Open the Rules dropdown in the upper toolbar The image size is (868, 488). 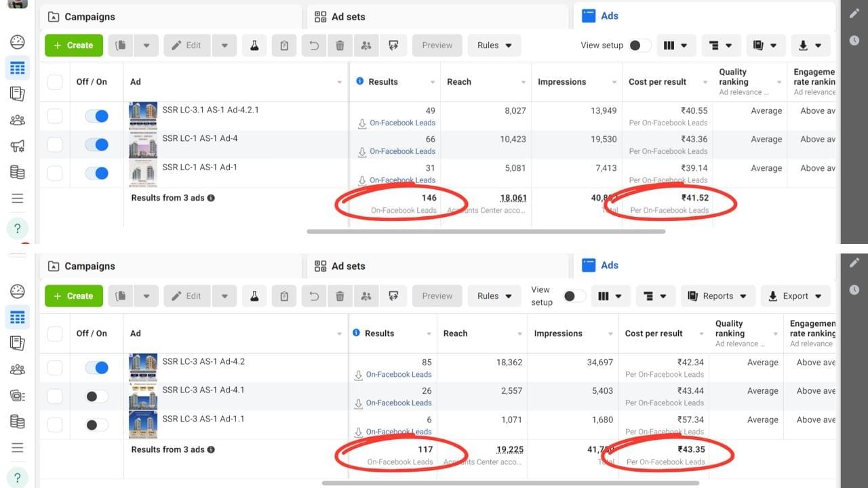[494, 45]
